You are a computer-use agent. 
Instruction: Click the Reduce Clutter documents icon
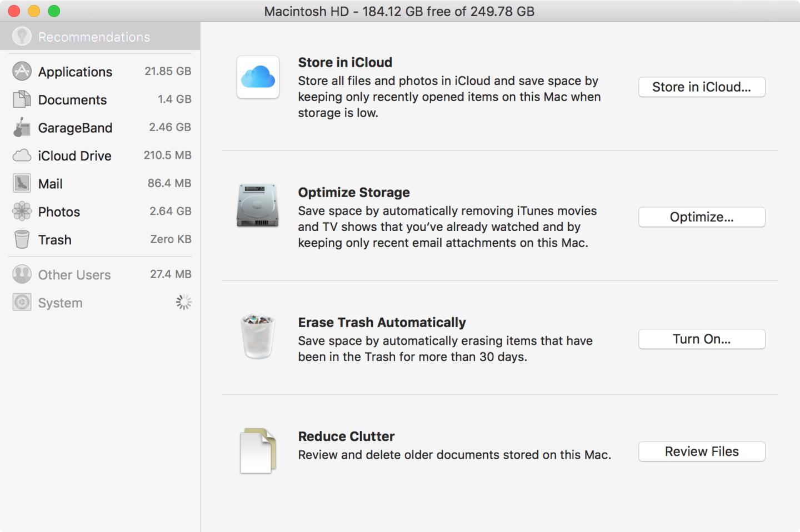(258, 450)
